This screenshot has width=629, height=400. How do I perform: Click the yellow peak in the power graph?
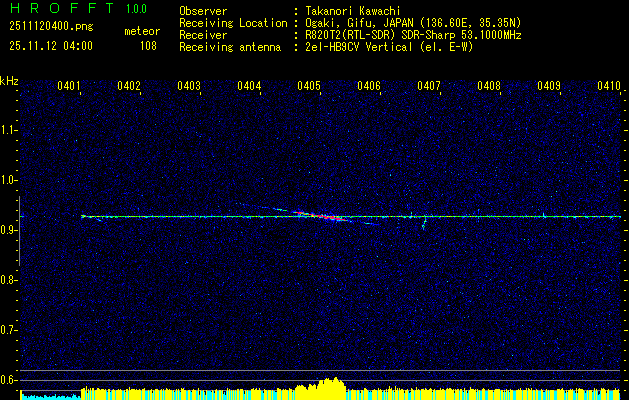pyautogui.click(x=333, y=384)
